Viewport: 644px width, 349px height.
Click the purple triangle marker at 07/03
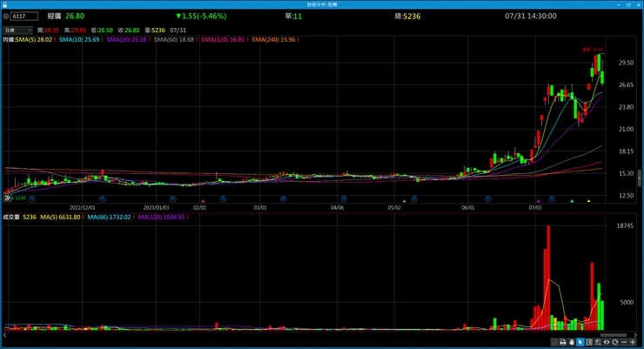click(x=538, y=201)
